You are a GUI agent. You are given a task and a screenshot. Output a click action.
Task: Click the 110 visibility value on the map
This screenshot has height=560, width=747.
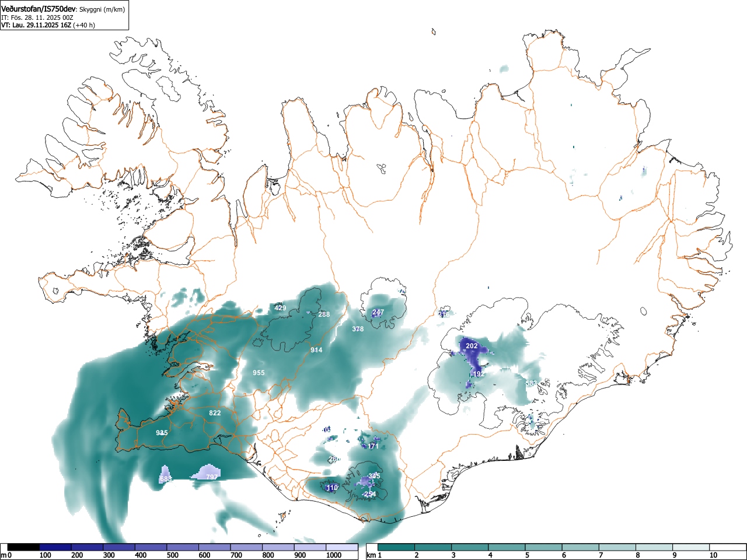332,488
